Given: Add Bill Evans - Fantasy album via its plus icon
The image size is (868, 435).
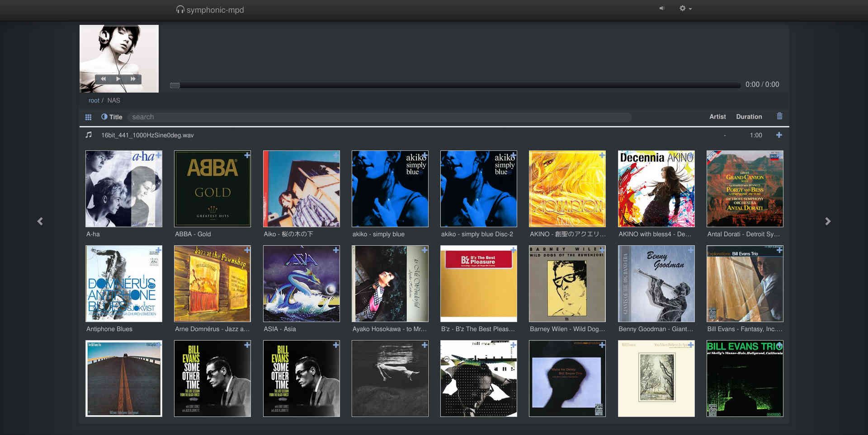Looking at the screenshot, I should click(779, 250).
